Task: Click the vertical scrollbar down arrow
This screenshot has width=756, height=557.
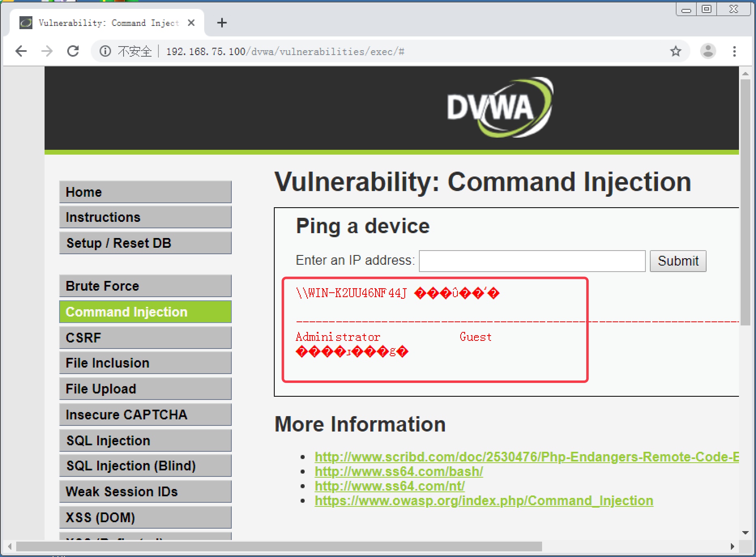Action: [x=745, y=533]
